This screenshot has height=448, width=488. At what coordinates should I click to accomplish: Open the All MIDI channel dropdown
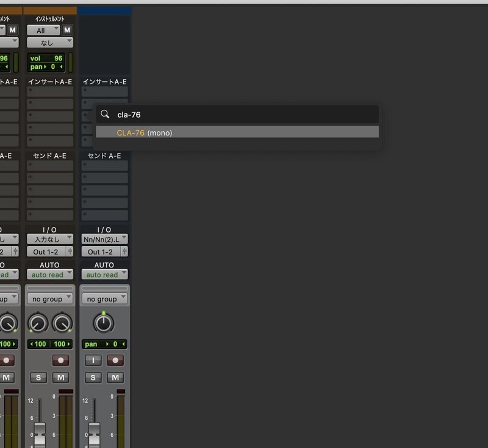tap(43, 30)
